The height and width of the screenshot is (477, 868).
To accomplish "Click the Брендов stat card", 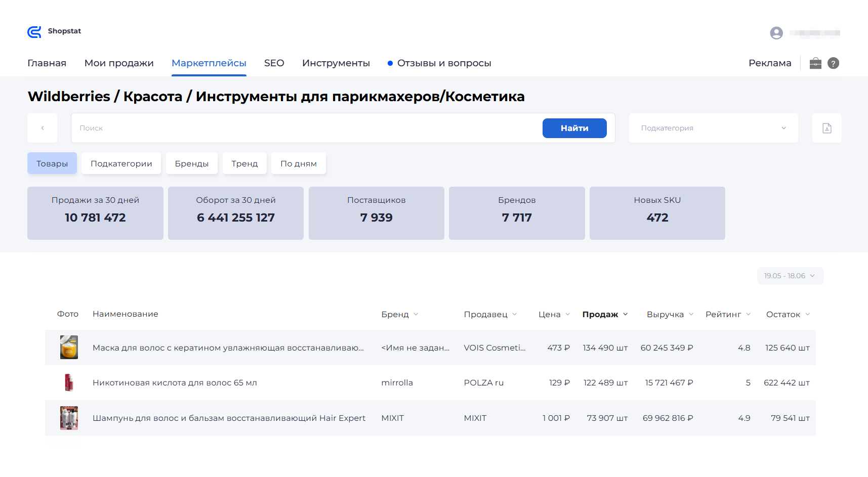I will coord(517,213).
